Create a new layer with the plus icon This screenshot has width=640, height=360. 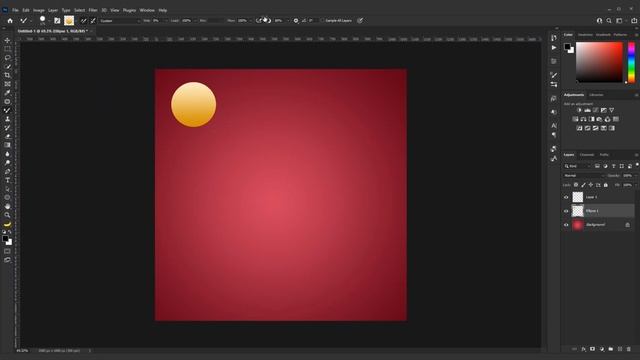(x=620, y=349)
